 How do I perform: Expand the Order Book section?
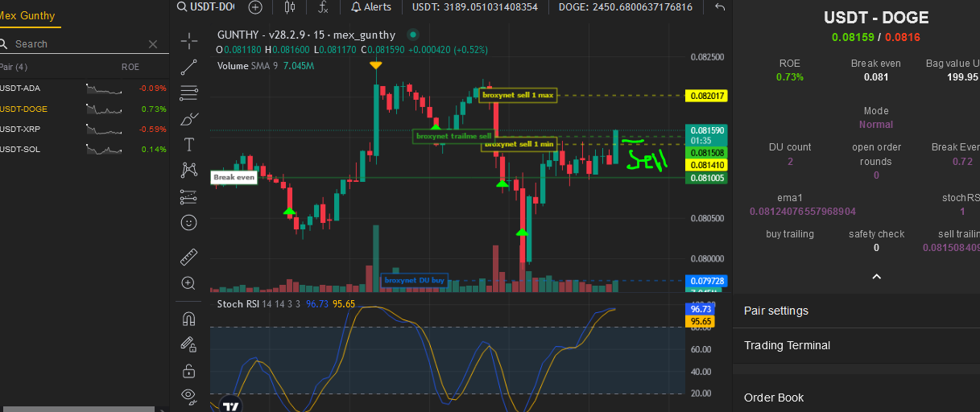pyautogui.click(x=857, y=398)
